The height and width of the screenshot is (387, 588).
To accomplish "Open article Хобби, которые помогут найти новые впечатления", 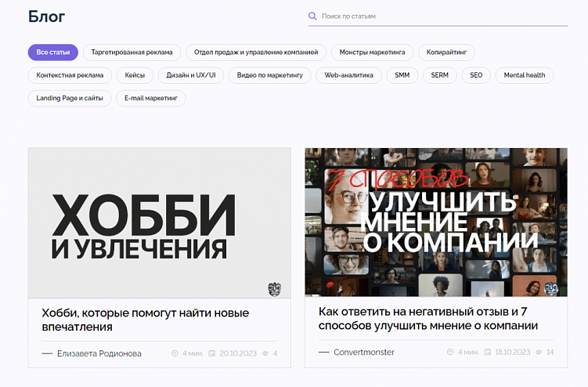I will coord(146,320).
